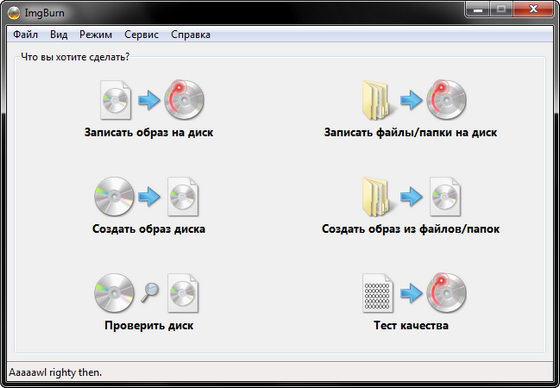Select Записать файлы/папки на диск
560x388 pixels.
(x=410, y=133)
